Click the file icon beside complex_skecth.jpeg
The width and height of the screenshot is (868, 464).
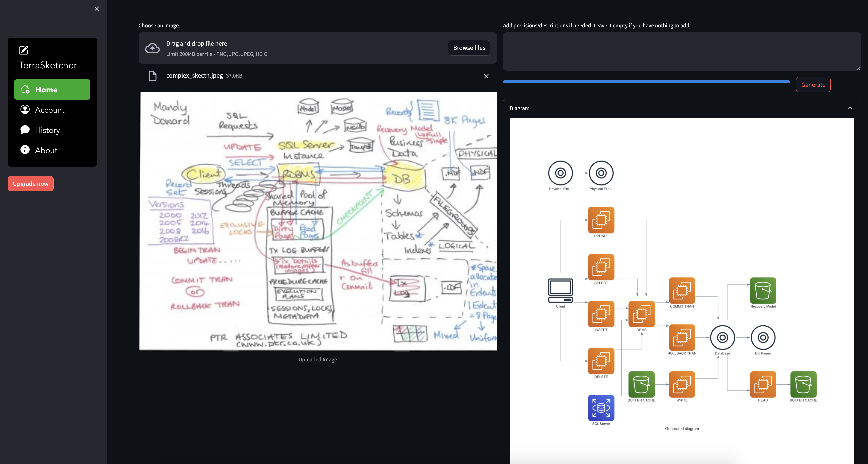152,76
